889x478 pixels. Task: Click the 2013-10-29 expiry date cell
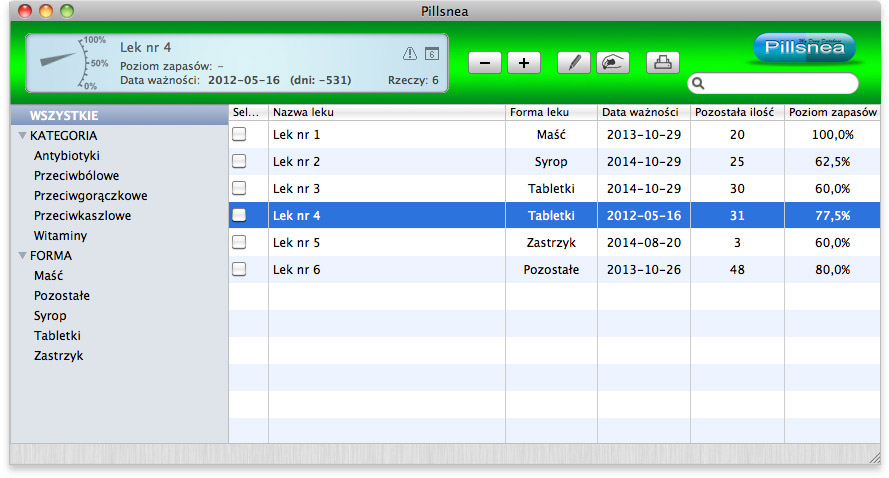pos(644,134)
